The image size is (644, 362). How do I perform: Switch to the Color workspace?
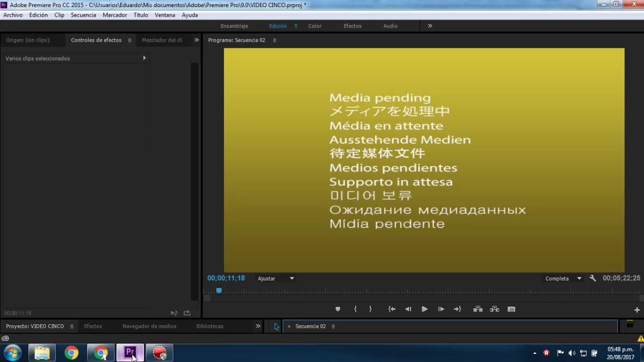315,26
